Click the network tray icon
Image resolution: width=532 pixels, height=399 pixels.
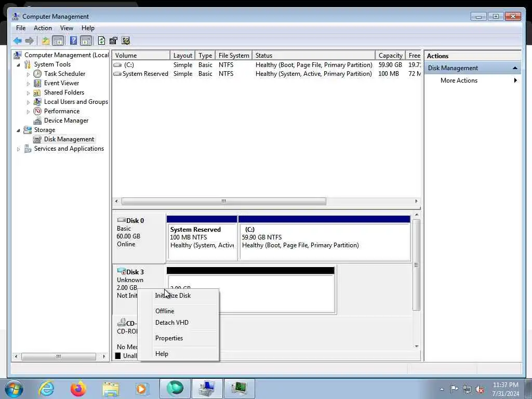pyautogui.click(x=467, y=389)
